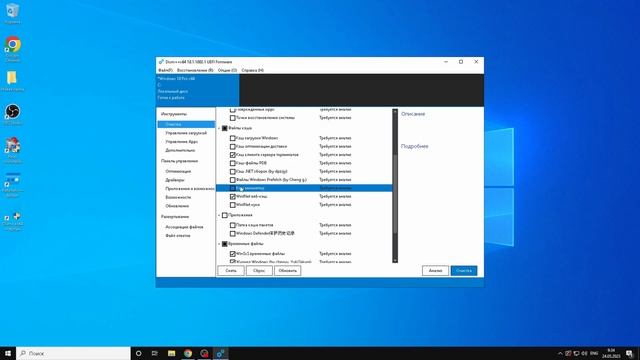The width and height of the screenshot is (640, 360).
Task: Open the volume tray icon
Action: click(x=584, y=353)
